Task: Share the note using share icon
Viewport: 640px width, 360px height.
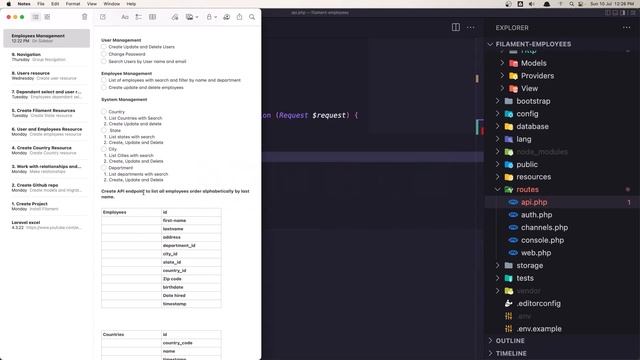Action: click(239, 17)
